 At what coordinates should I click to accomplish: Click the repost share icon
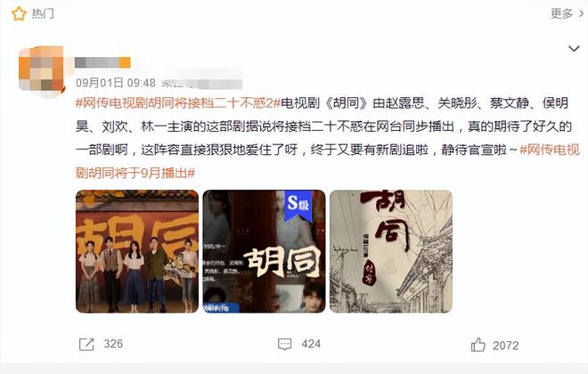86,344
